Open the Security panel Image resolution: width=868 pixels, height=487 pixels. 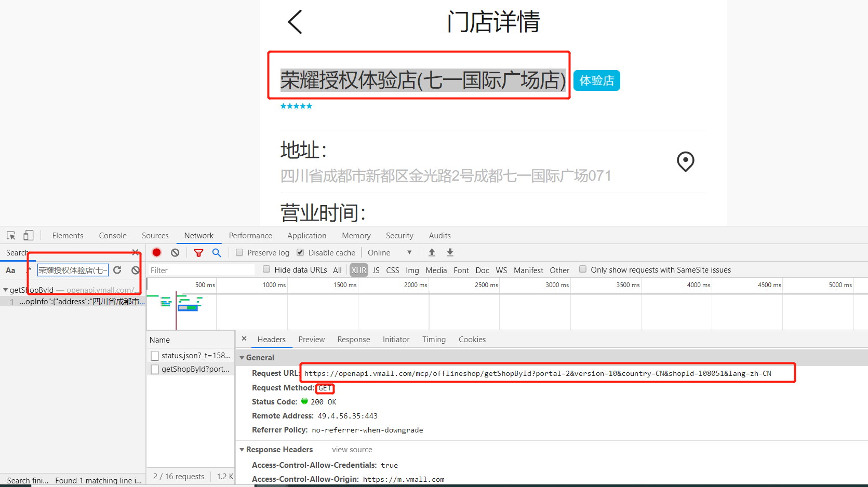[x=399, y=235]
